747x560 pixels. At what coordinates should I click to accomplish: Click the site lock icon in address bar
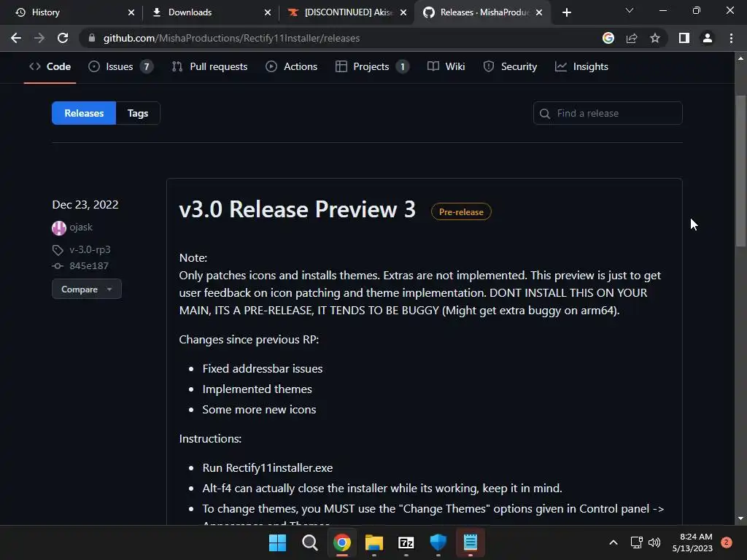tap(91, 38)
